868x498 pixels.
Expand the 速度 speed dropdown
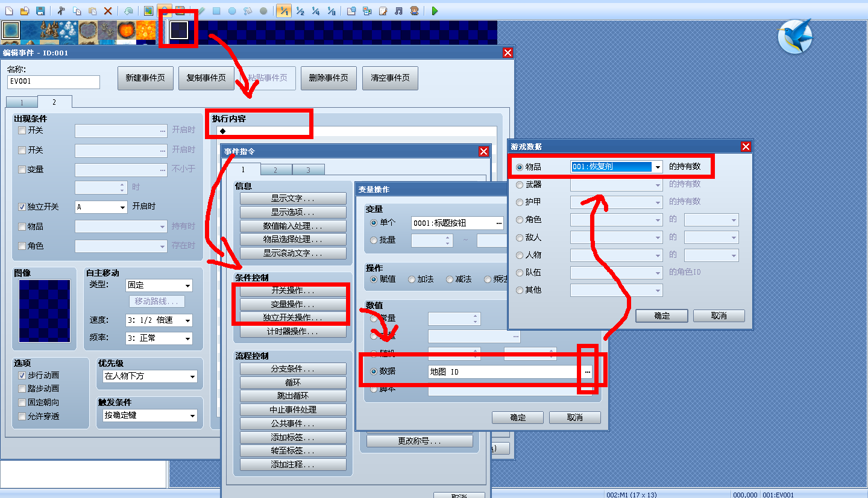pyautogui.click(x=187, y=320)
